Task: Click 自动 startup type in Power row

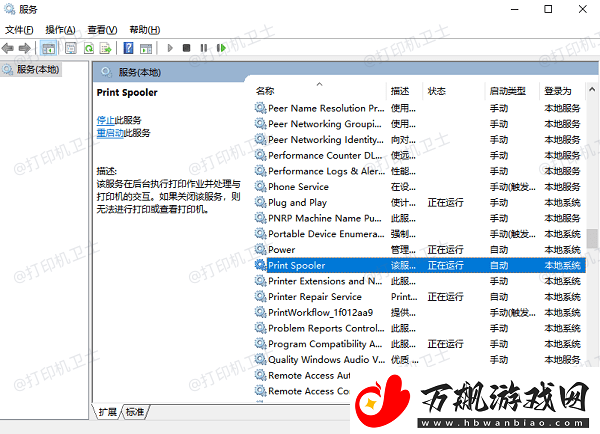Action: (x=499, y=250)
